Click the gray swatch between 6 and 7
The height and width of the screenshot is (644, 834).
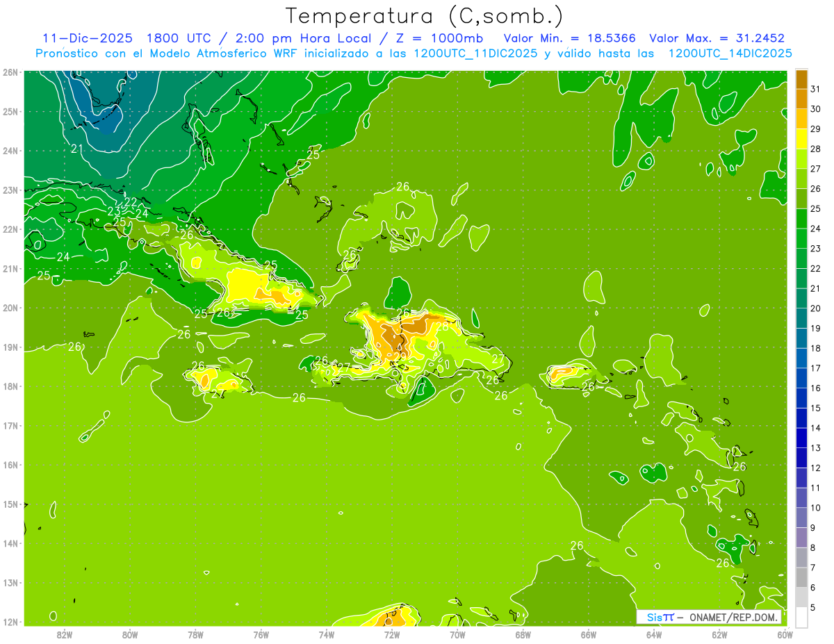(x=801, y=578)
